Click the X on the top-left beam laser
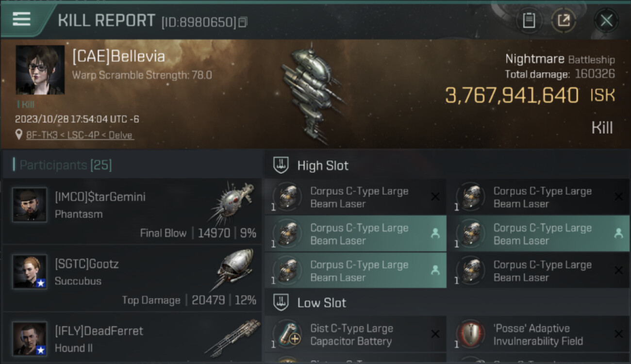 (x=435, y=197)
